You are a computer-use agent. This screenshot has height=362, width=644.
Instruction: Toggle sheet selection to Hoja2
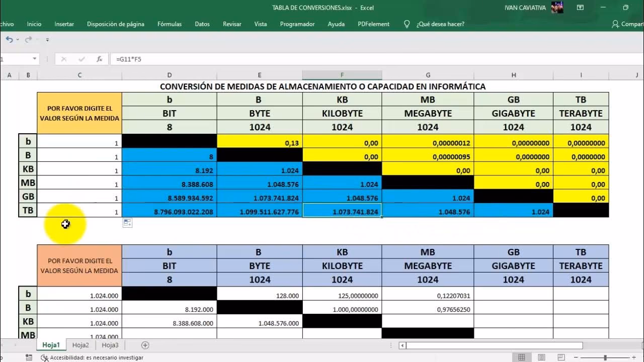click(x=80, y=345)
